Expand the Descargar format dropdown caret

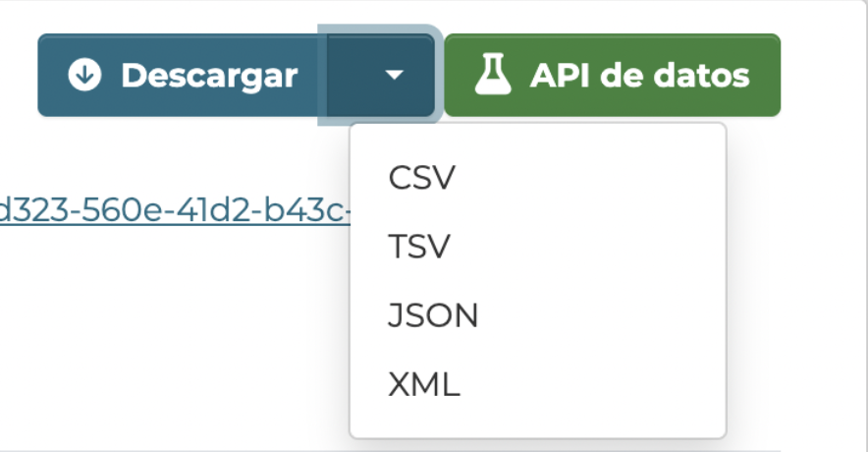tap(394, 76)
